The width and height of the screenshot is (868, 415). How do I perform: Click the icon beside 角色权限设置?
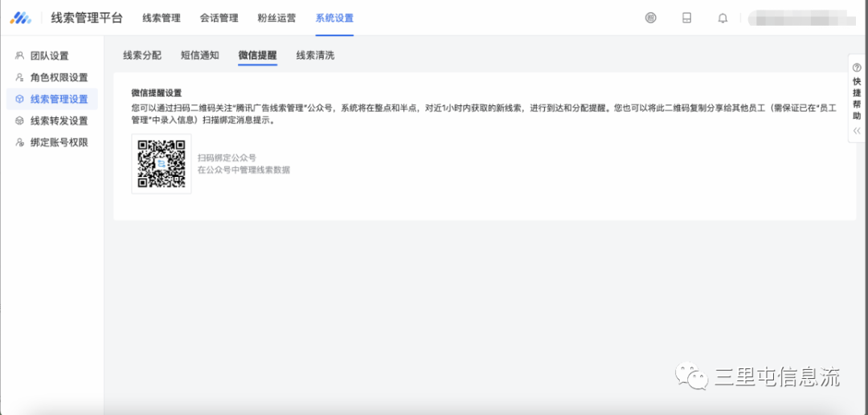[x=19, y=77]
